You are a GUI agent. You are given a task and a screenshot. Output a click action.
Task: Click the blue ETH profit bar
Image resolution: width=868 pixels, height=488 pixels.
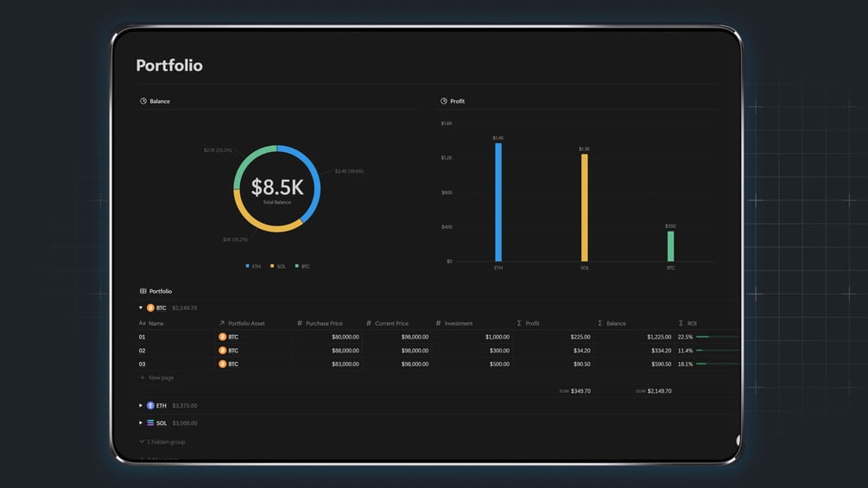[x=498, y=202]
